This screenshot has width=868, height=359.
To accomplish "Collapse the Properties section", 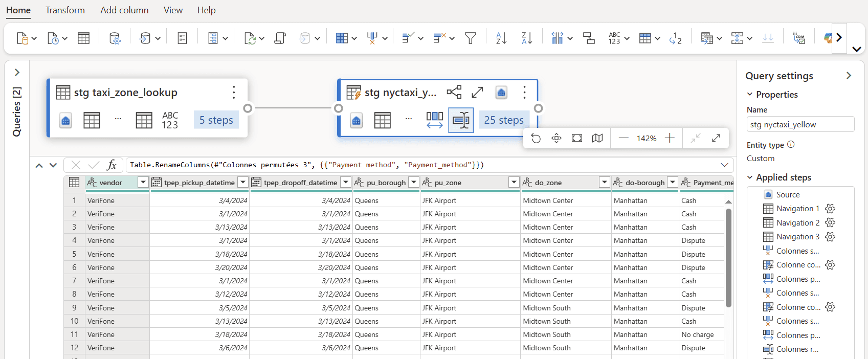I will click(750, 94).
